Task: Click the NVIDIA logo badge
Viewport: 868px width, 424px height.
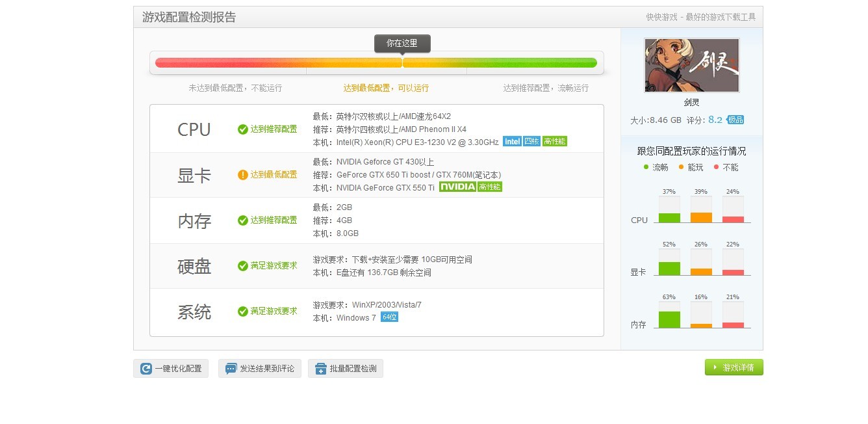Action: point(457,187)
